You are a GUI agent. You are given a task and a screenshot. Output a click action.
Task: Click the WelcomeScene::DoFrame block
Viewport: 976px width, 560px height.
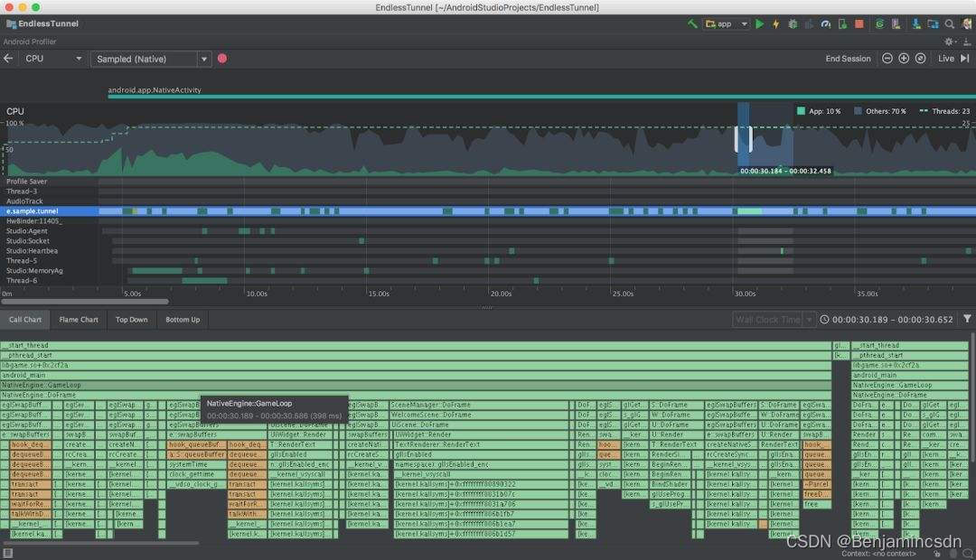pos(479,415)
